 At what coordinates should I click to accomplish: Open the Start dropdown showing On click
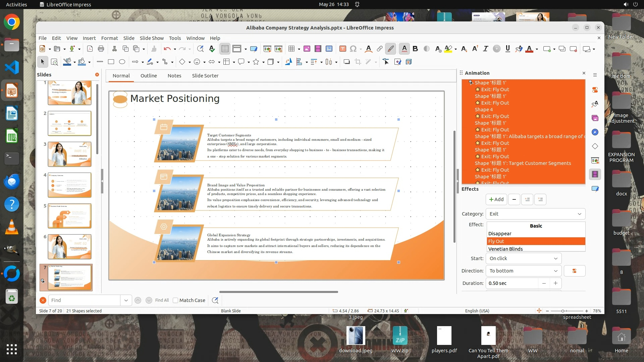click(523, 258)
